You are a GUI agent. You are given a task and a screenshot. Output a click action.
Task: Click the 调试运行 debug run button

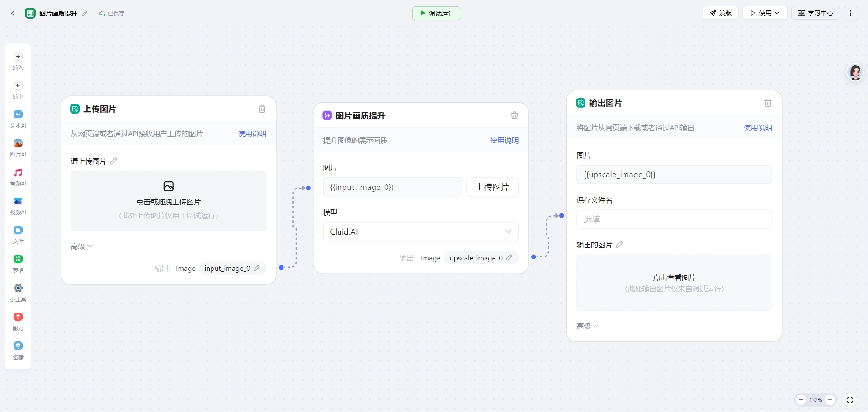tap(437, 14)
